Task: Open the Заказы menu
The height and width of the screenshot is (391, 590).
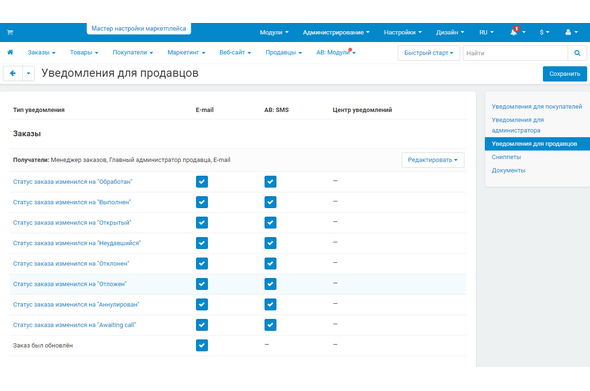Action: coord(41,53)
